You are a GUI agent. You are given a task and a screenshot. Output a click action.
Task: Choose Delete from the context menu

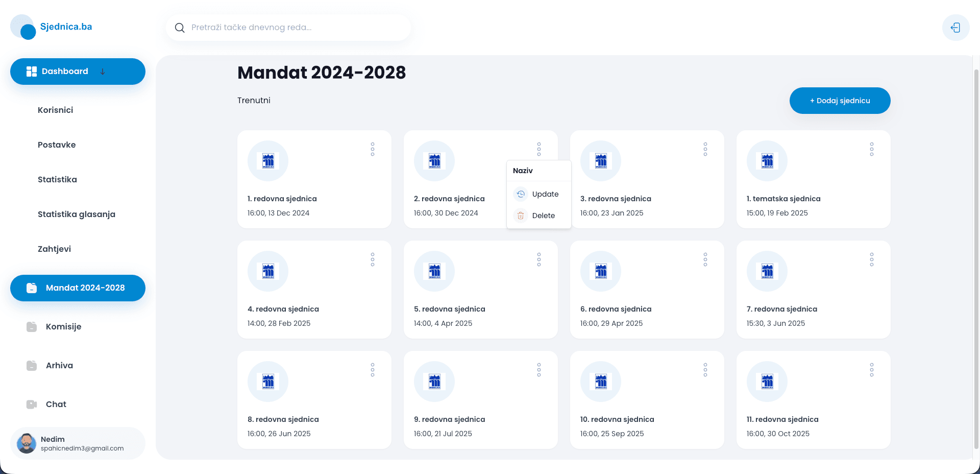(543, 216)
